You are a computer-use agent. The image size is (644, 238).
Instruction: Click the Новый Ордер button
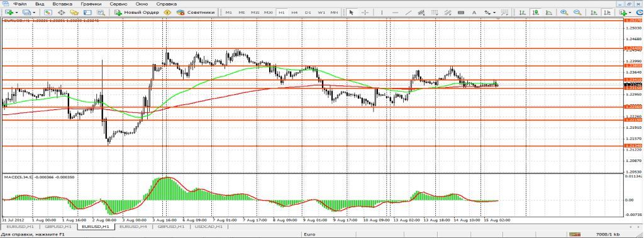(x=137, y=13)
